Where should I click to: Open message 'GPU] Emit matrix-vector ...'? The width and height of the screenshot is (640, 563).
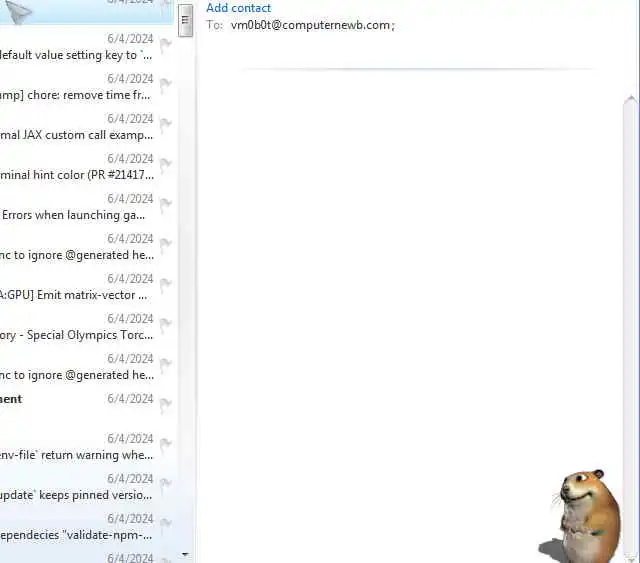(x=87, y=287)
